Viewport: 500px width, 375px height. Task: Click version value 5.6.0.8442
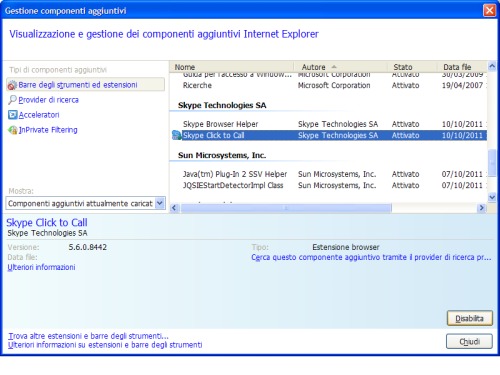[88, 247]
